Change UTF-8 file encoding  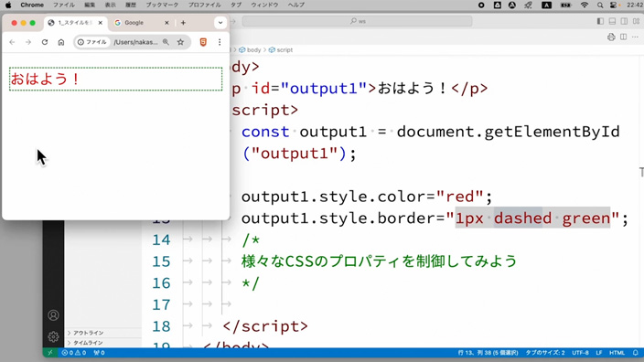point(580,353)
